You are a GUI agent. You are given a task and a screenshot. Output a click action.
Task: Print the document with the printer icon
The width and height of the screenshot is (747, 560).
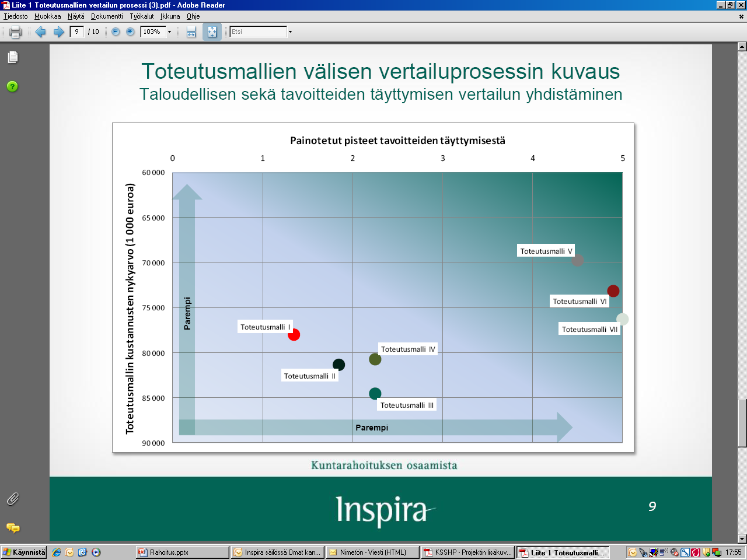click(16, 32)
